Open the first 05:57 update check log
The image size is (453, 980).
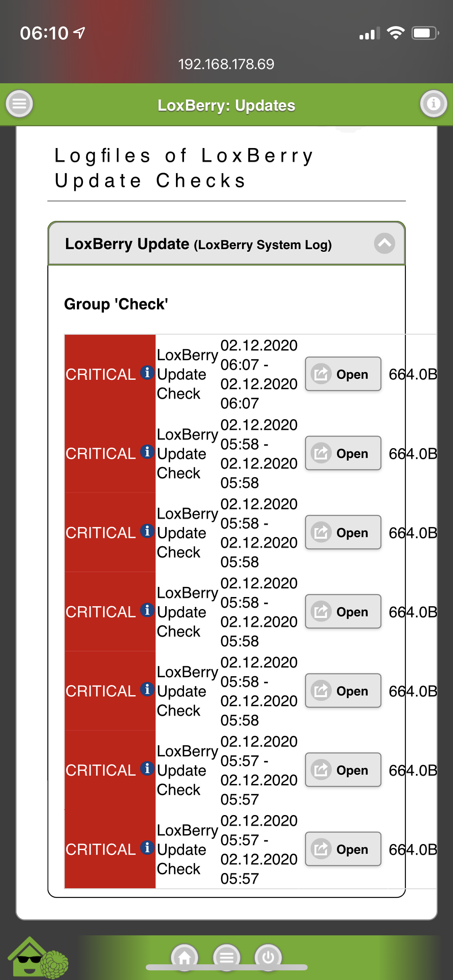(343, 770)
